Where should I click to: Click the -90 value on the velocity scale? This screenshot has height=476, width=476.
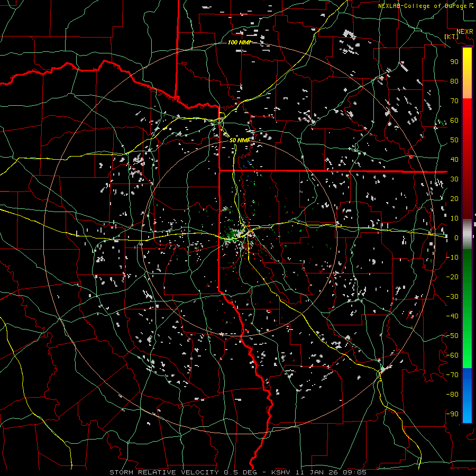452,414
